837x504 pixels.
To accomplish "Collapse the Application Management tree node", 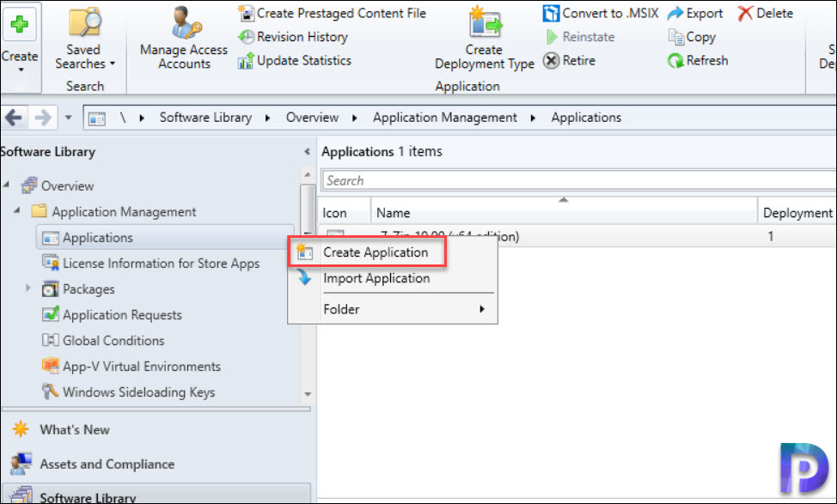I will [x=16, y=210].
